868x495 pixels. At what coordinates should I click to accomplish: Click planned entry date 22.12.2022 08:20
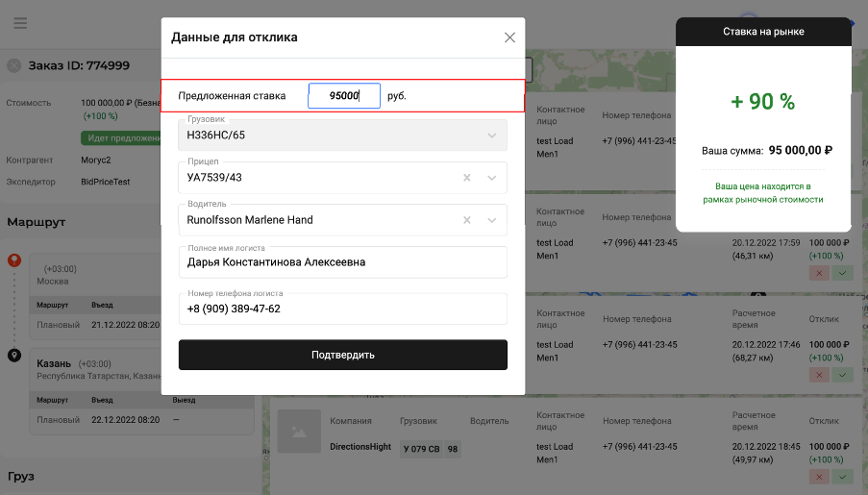[x=126, y=420]
